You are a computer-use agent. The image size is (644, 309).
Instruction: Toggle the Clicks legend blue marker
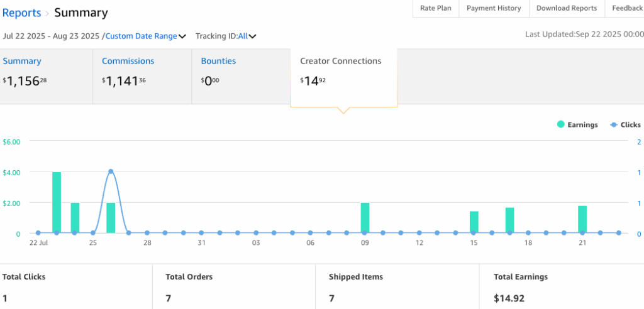(x=614, y=125)
